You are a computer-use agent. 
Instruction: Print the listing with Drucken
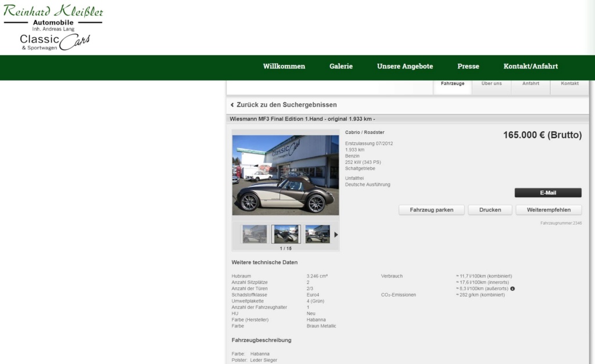[x=490, y=210]
